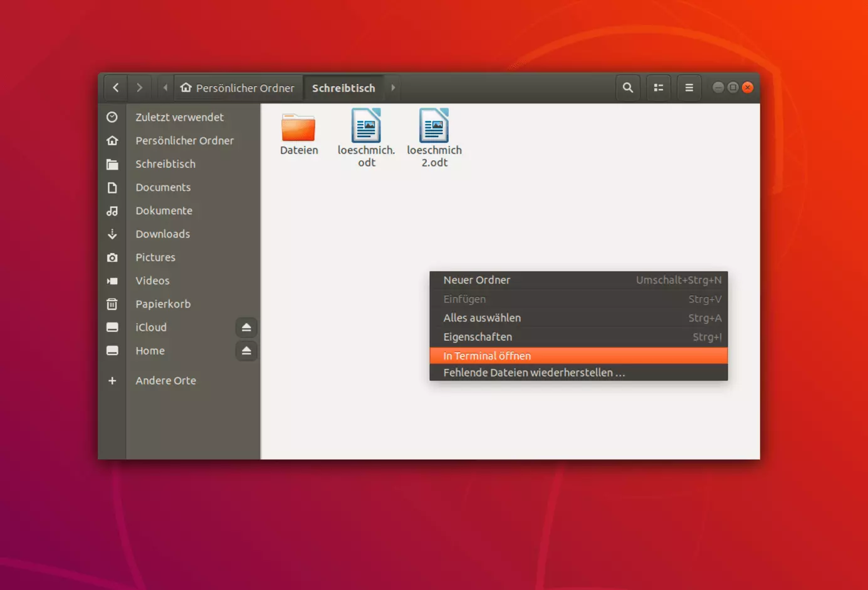Open Downloads in the sidebar

(163, 234)
